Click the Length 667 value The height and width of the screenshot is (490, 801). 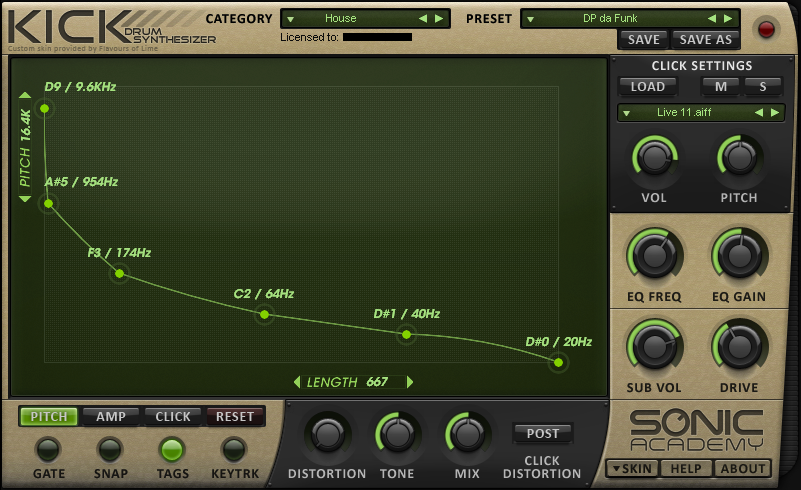(x=377, y=382)
